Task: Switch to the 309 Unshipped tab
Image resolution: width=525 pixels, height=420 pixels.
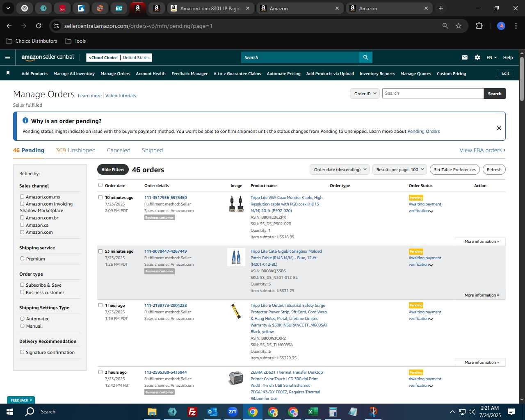Action: [x=75, y=150]
